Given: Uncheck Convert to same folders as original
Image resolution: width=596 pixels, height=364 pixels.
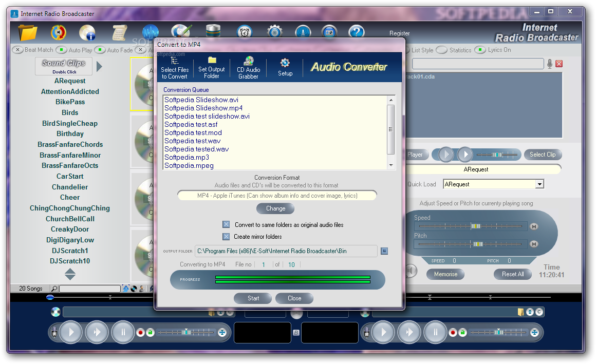Looking at the screenshot, I should (x=226, y=224).
